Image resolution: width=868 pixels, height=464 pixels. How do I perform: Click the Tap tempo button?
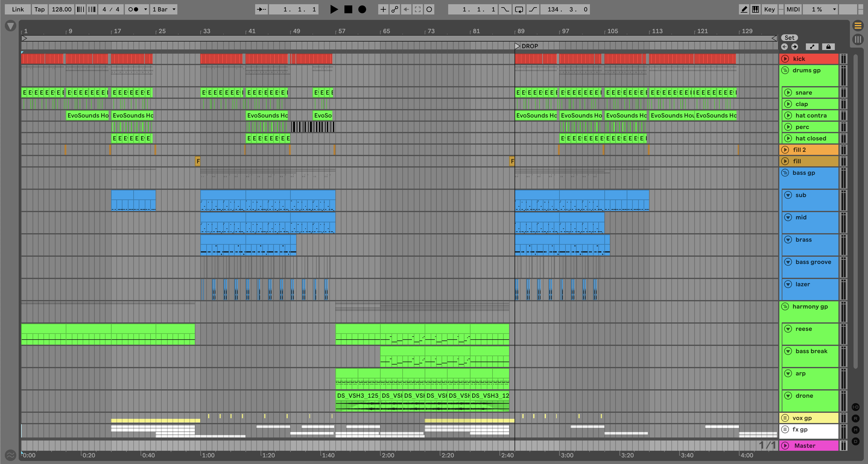click(x=40, y=9)
